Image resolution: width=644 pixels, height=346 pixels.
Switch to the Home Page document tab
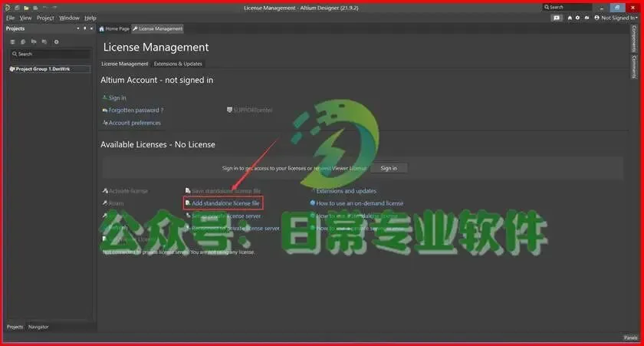click(114, 28)
